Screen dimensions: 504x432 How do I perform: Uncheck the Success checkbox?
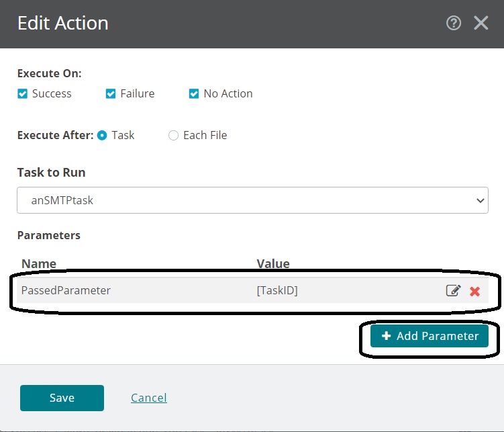tap(23, 93)
